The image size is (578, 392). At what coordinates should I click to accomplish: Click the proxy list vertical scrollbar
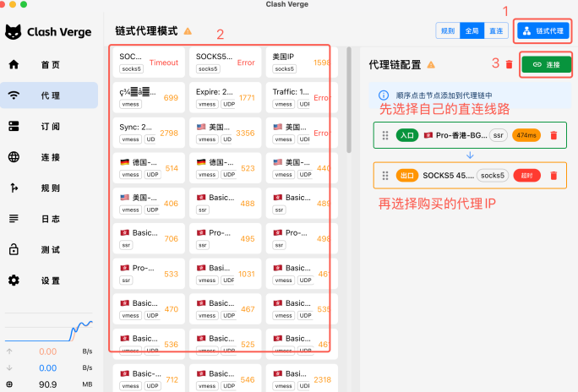tap(349, 100)
